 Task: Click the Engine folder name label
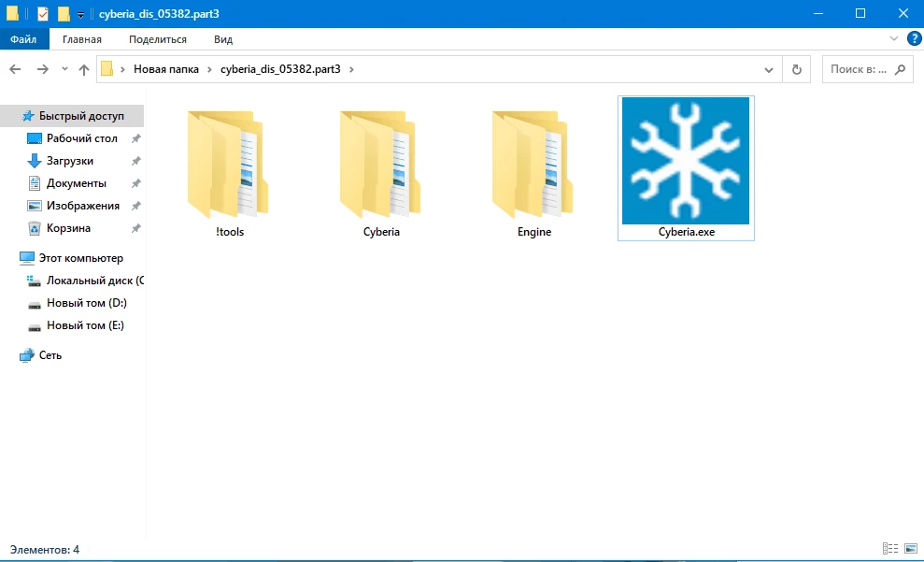coord(533,232)
